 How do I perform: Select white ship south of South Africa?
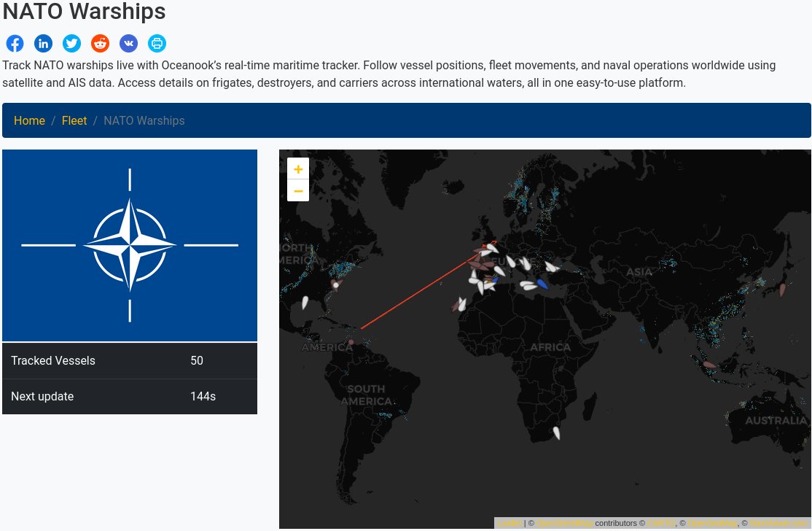point(557,433)
